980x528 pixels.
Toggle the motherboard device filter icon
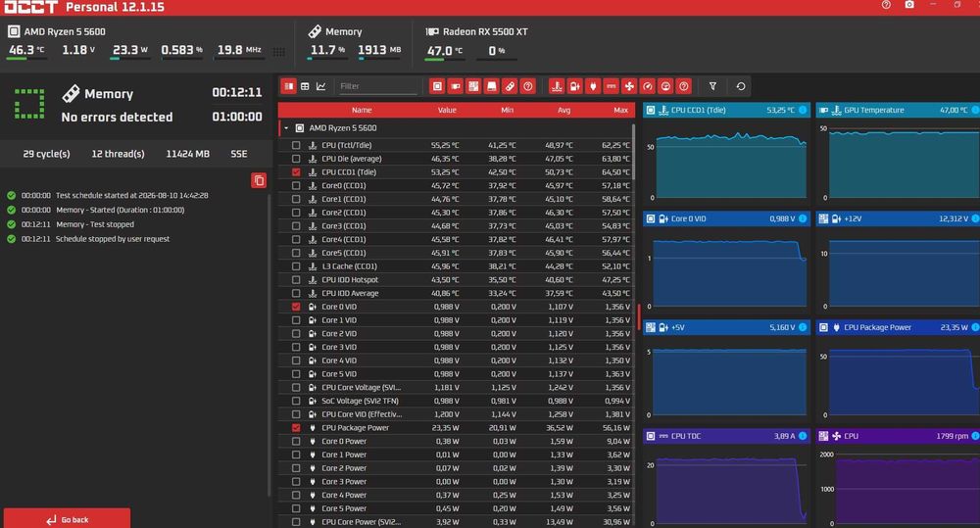pyautogui.click(x=473, y=86)
